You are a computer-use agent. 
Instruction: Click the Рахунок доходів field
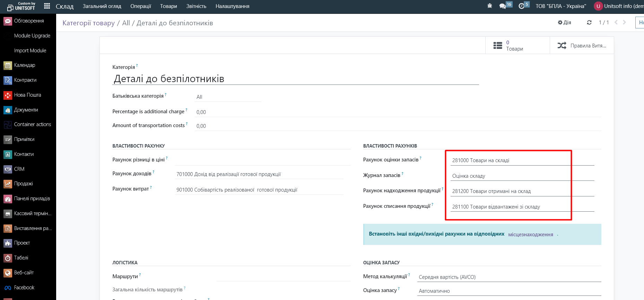point(259,174)
